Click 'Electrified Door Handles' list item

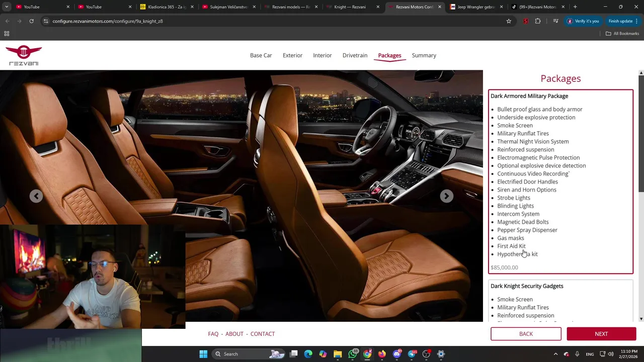pyautogui.click(x=527, y=182)
